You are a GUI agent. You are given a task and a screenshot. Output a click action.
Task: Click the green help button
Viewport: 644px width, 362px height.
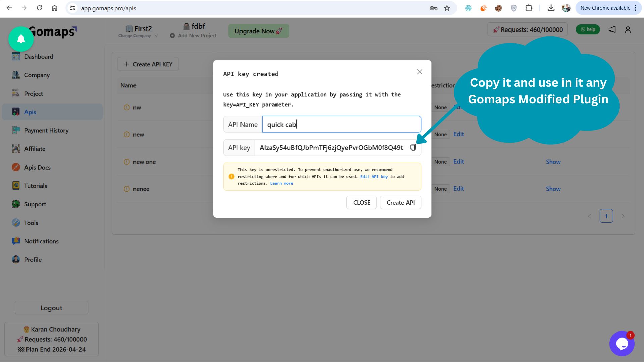tap(588, 29)
